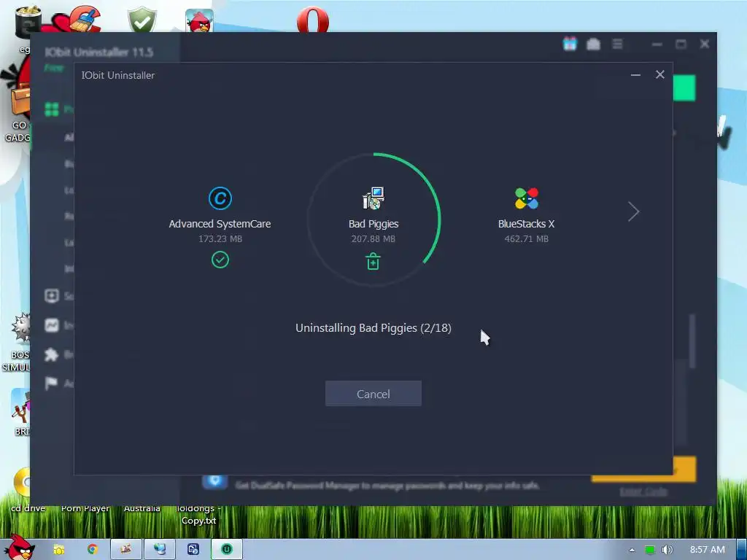Click the Advanced SystemCare program icon

(x=220, y=198)
